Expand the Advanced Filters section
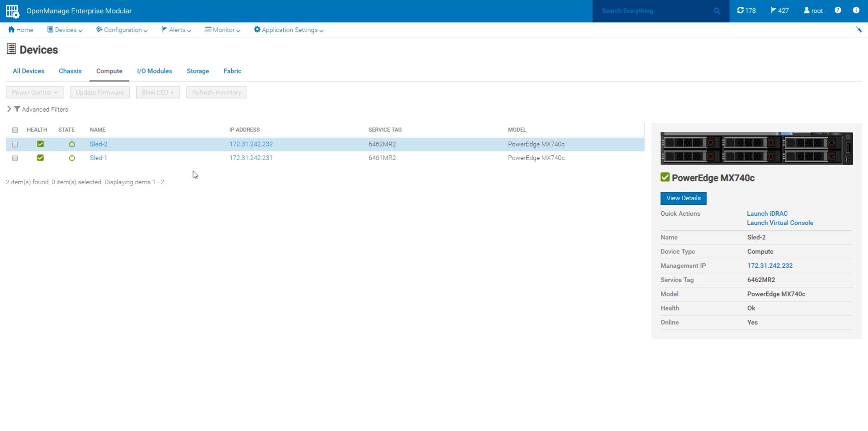Viewport: 868px width, 431px height. point(9,109)
